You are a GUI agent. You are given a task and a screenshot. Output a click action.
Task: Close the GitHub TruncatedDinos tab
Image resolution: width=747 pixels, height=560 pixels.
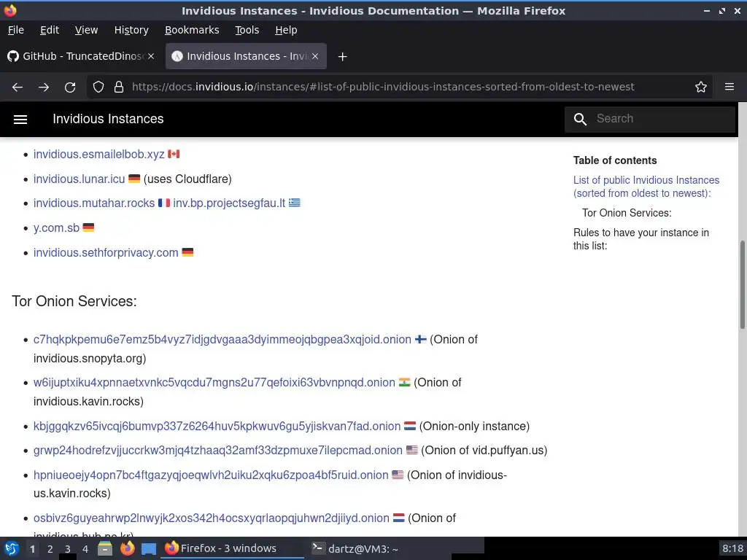click(151, 56)
